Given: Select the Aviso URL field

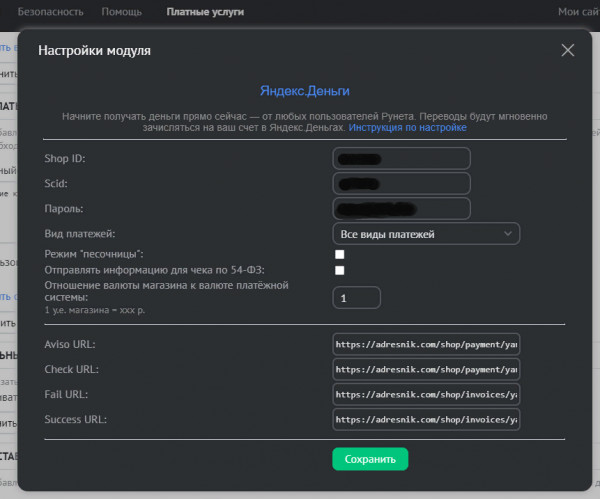Looking at the screenshot, I should tap(426, 344).
